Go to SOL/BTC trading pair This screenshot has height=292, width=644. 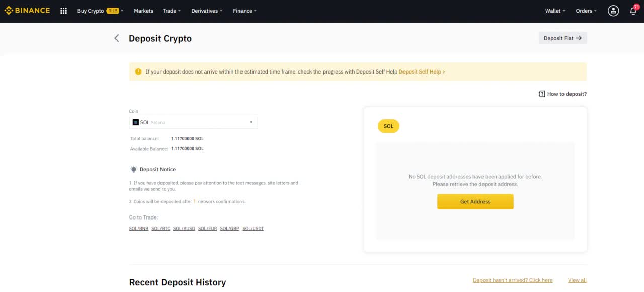[x=161, y=228]
